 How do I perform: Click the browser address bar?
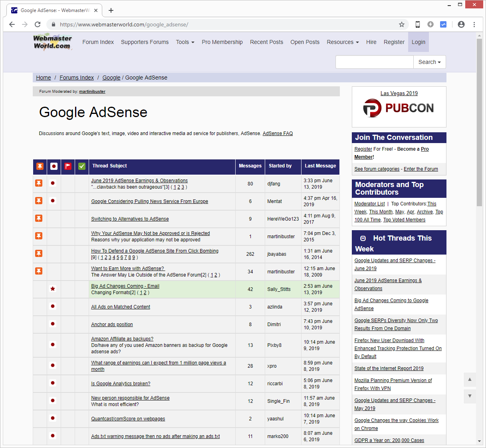[228, 24]
